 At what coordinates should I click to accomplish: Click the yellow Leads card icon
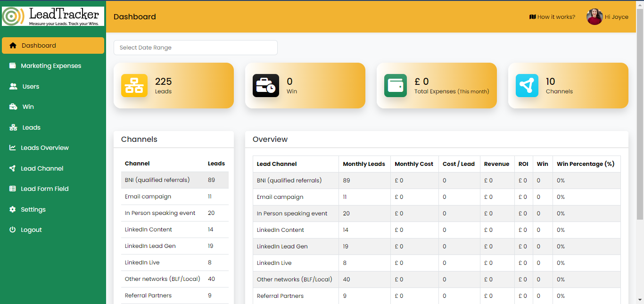(x=134, y=86)
